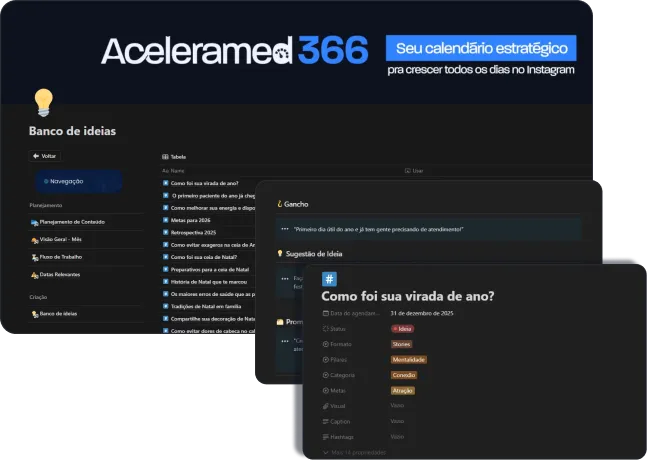Open the Pilares Mentalidade tag dropdown
The width and height of the screenshot is (647, 460).
pos(409,360)
